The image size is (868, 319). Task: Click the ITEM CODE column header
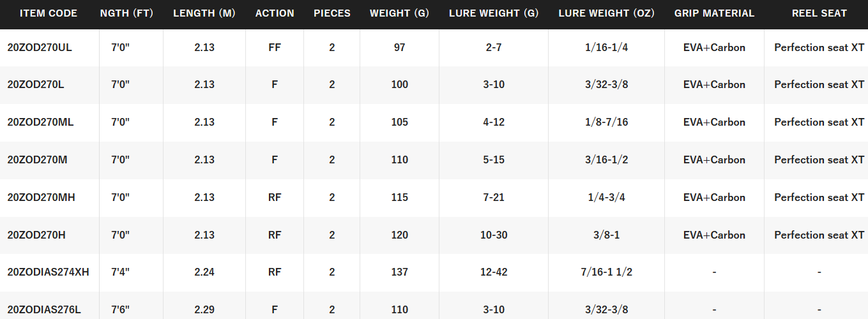[x=49, y=13]
